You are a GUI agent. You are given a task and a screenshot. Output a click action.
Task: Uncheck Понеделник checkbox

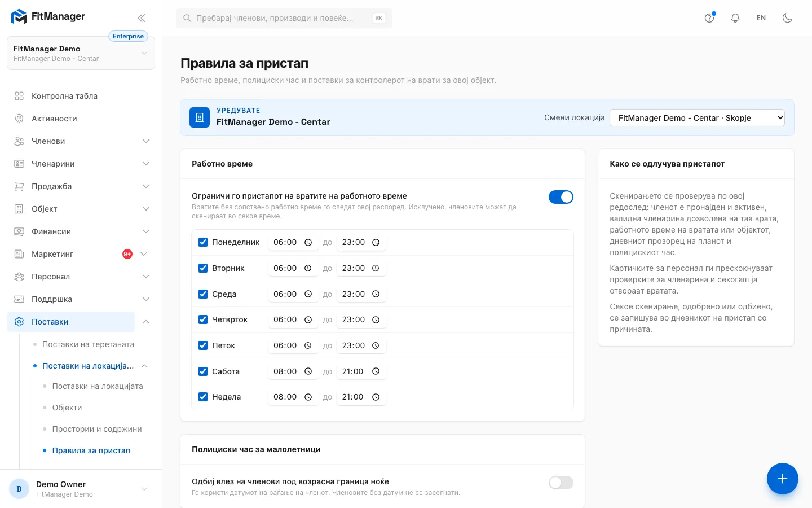point(203,242)
